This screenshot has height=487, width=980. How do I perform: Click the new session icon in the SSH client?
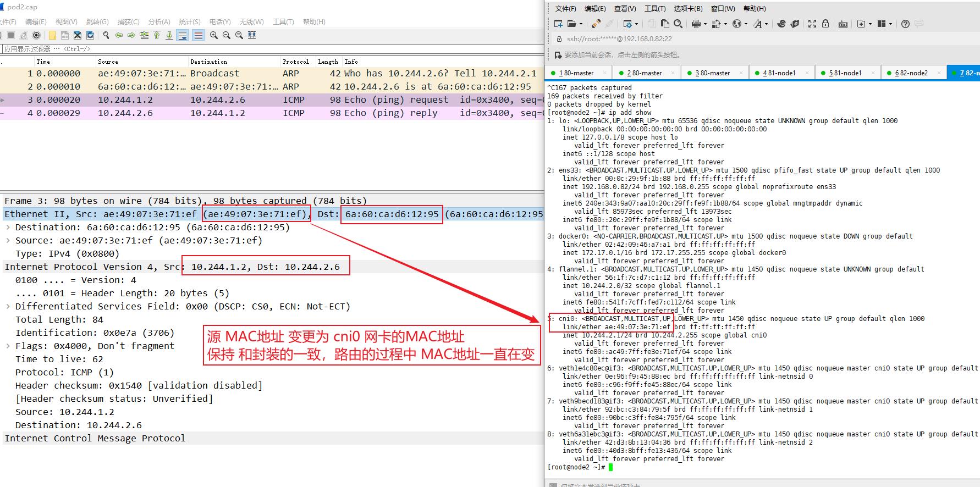(x=559, y=24)
